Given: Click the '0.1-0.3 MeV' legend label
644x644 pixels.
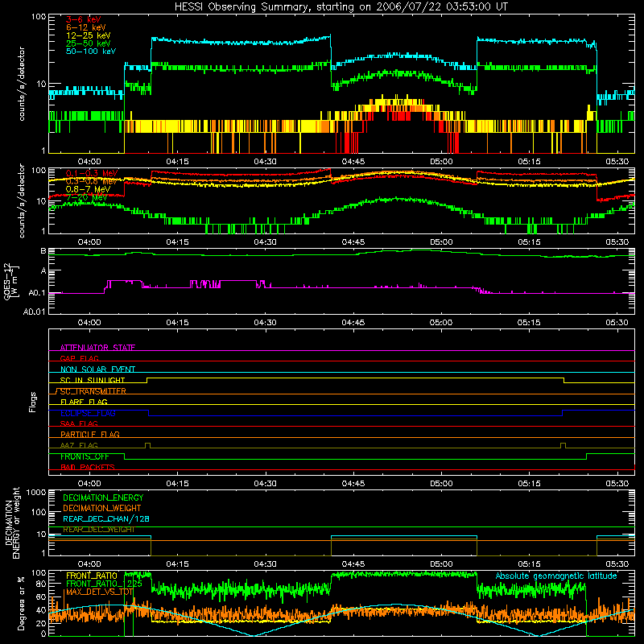Looking at the screenshot, I should pos(91,173).
